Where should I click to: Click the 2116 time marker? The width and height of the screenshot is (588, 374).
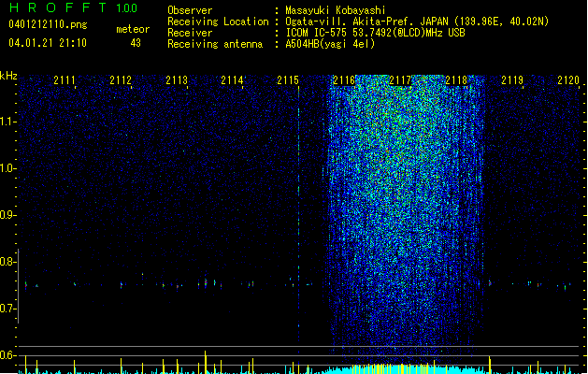pos(344,80)
